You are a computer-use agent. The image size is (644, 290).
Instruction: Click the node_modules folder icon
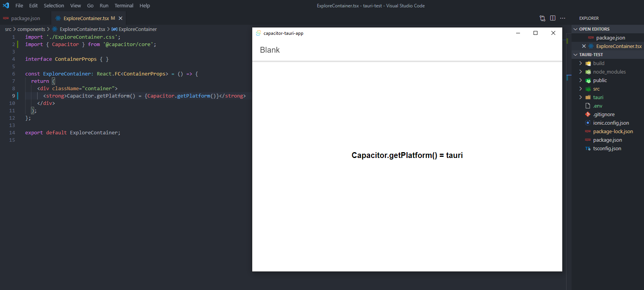coord(588,72)
